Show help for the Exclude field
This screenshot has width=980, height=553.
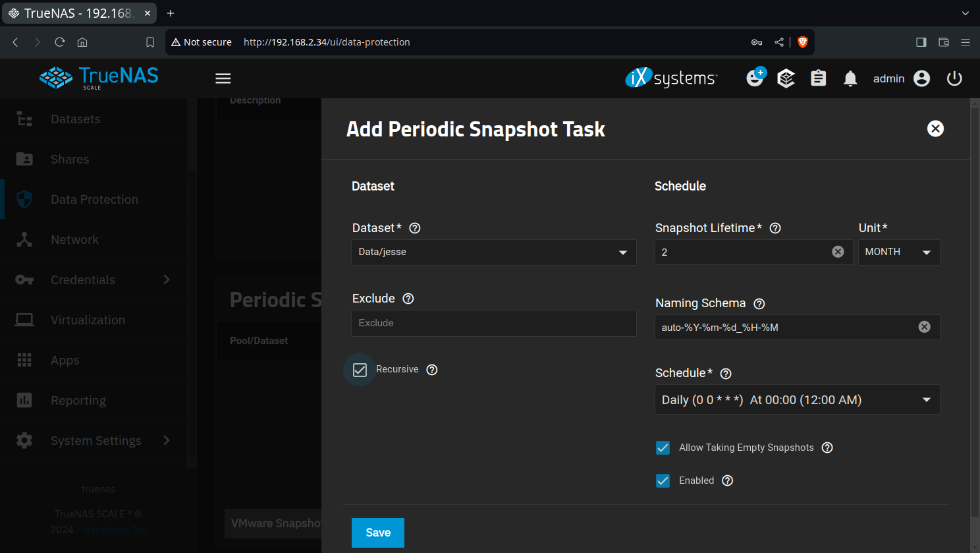click(408, 299)
